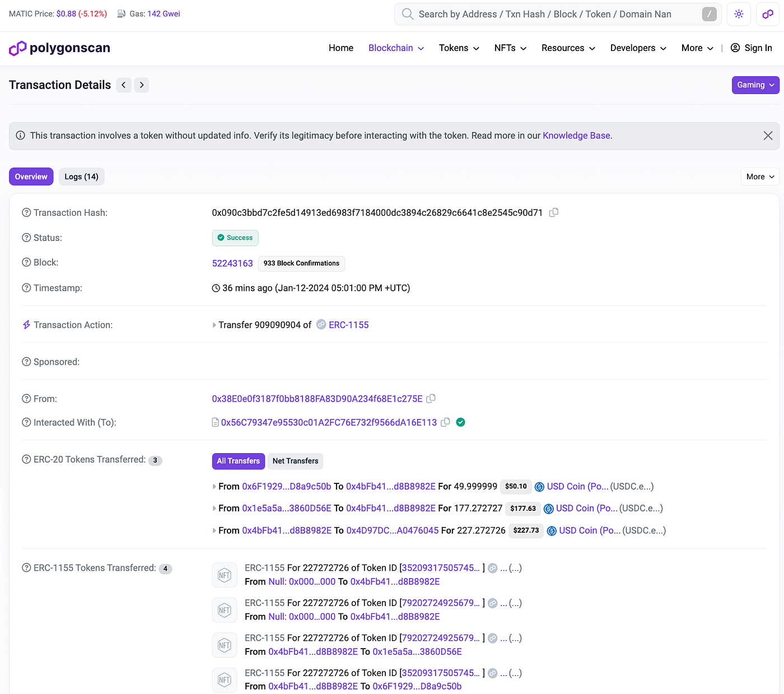Open address 0x4D97DC...A0476045

[393, 530]
